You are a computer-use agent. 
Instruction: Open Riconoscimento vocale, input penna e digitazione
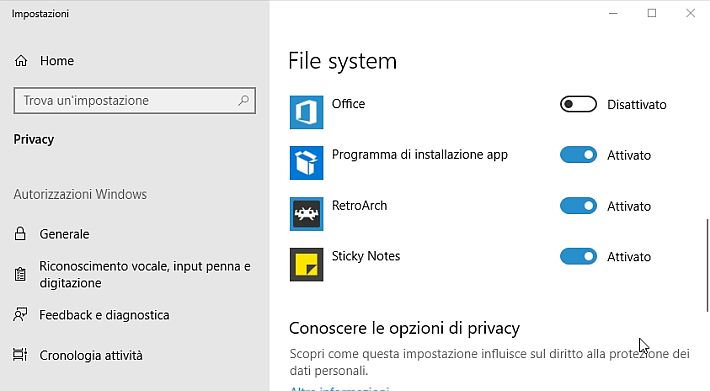(145, 274)
